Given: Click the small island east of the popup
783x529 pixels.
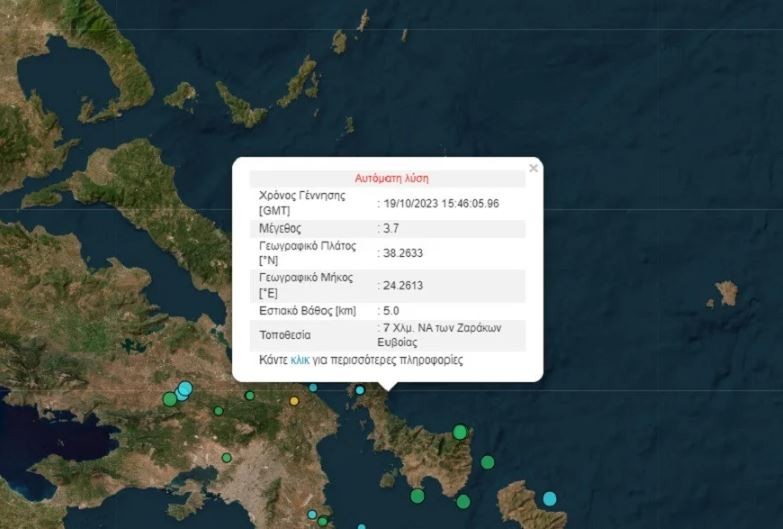Looking at the screenshot, I should [x=726, y=293].
